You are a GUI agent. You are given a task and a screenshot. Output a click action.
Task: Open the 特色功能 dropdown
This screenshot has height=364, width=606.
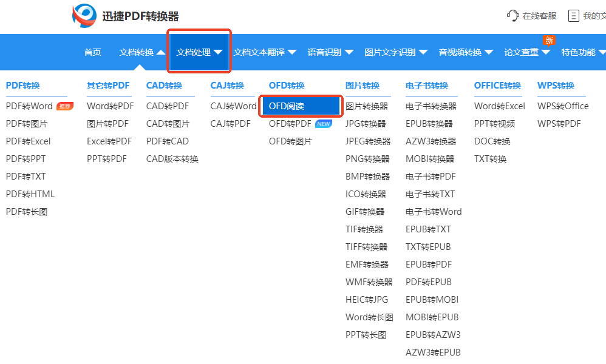coord(578,52)
